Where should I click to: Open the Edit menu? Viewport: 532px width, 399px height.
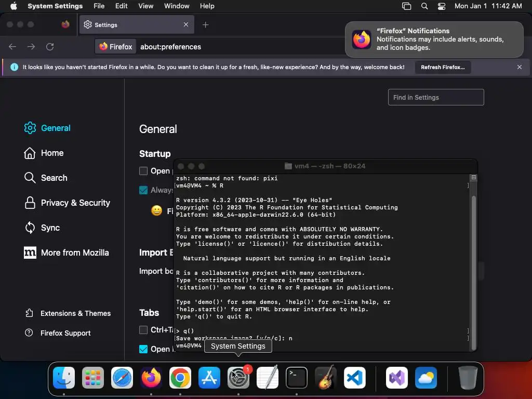pyautogui.click(x=121, y=6)
